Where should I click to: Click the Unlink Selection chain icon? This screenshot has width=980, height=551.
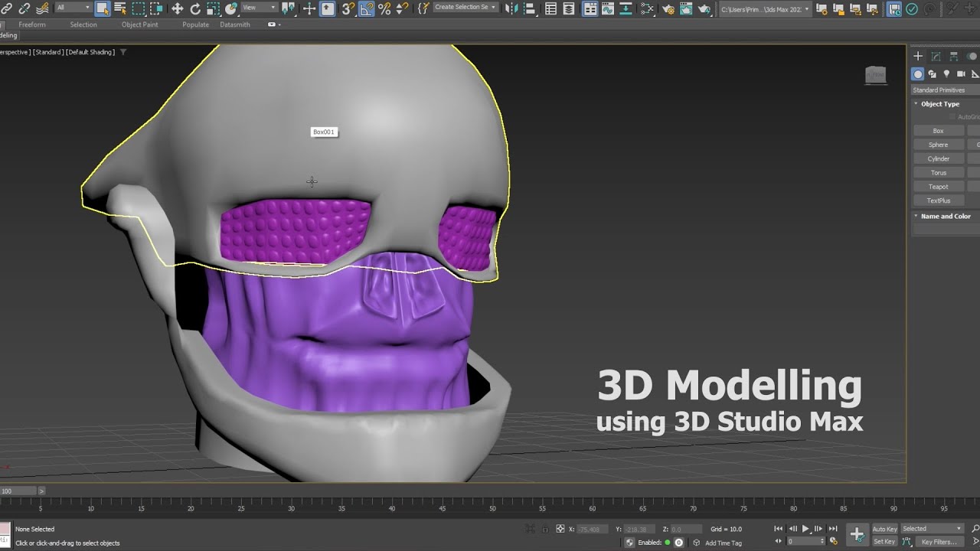(24, 9)
